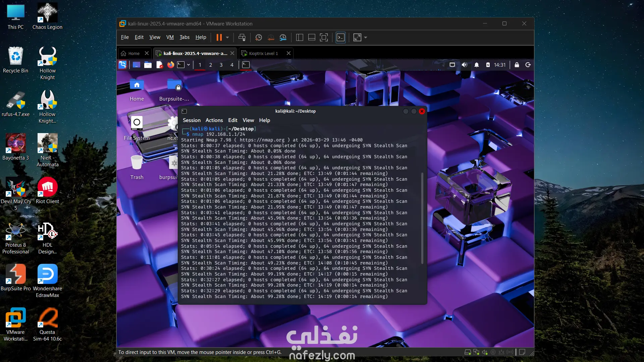This screenshot has width=644, height=362.
Task: Open the VMware View menu
Action: [155, 37]
